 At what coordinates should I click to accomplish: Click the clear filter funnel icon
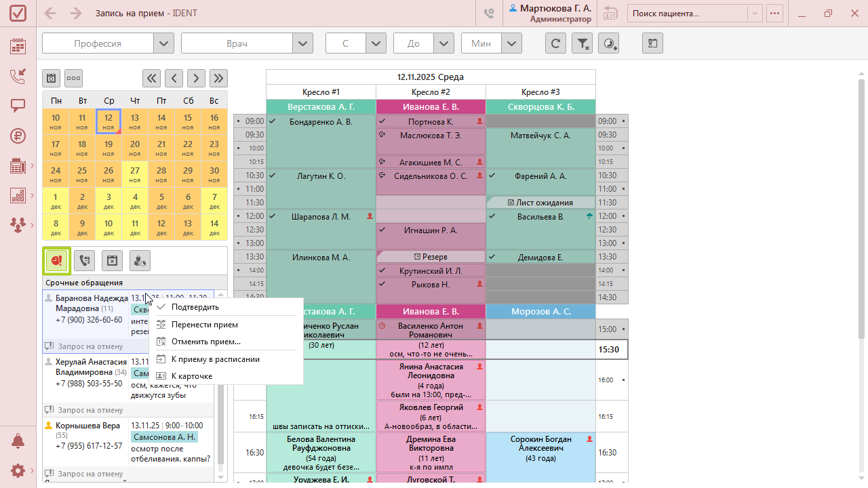(583, 43)
